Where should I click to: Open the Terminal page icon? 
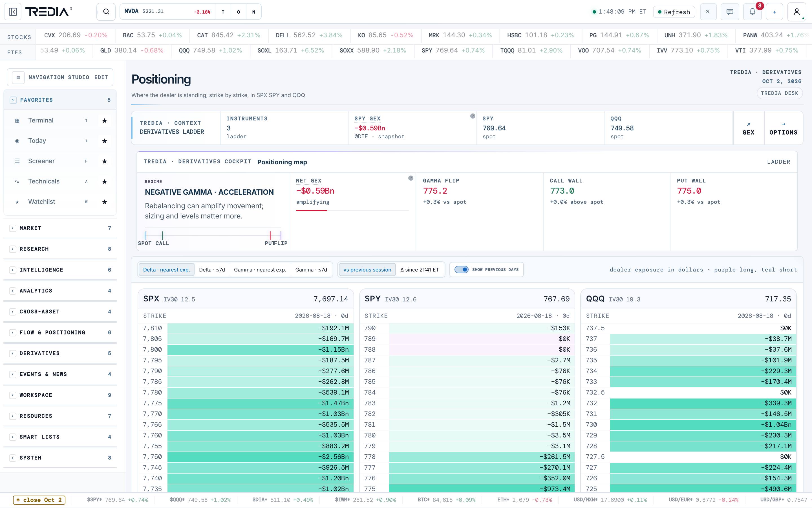17,121
